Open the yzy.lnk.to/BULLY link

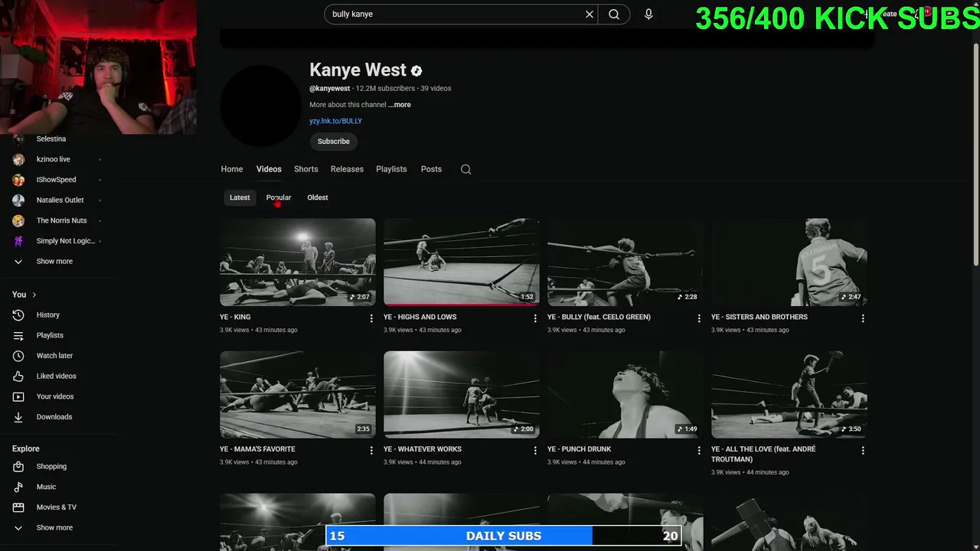coord(335,121)
